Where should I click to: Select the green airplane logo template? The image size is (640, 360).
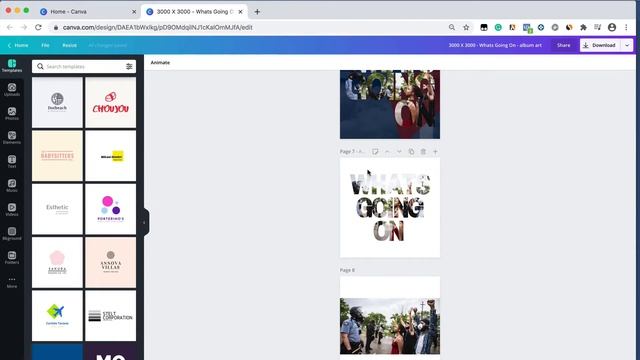coord(58,316)
